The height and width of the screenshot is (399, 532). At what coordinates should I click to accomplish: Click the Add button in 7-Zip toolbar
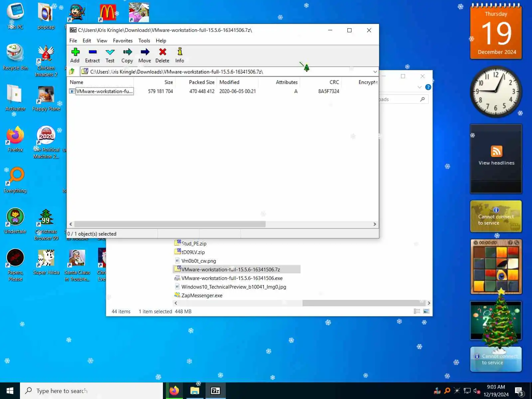75,55
